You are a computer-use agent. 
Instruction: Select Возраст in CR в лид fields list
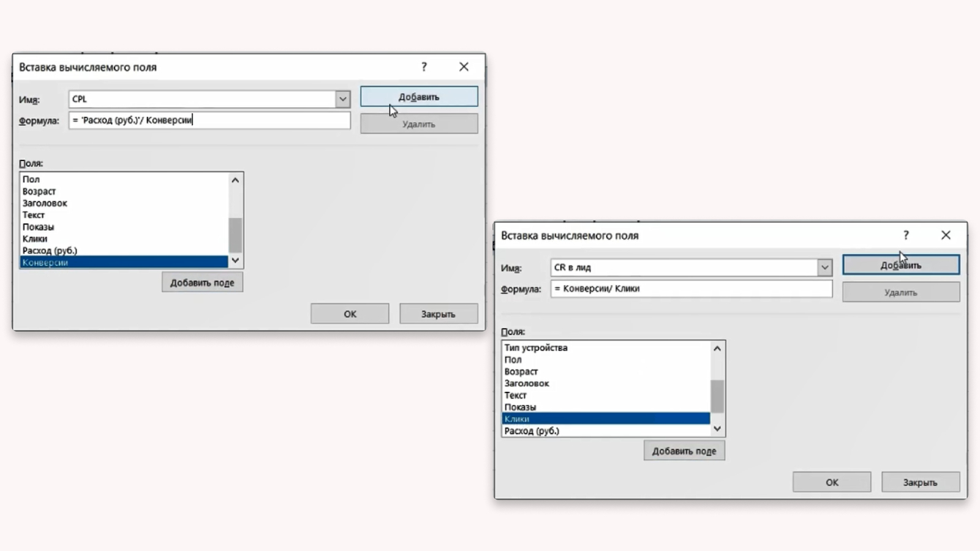click(x=606, y=372)
